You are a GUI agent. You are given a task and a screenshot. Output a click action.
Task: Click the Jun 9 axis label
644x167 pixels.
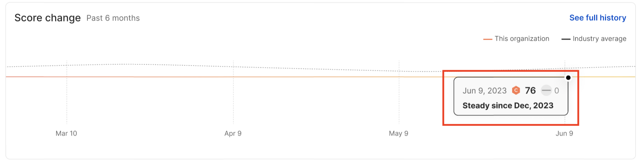tap(564, 133)
